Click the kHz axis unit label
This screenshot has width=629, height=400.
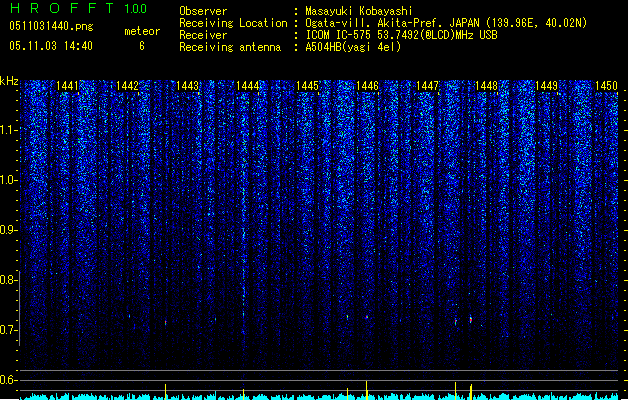pyautogui.click(x=9, y=81)
